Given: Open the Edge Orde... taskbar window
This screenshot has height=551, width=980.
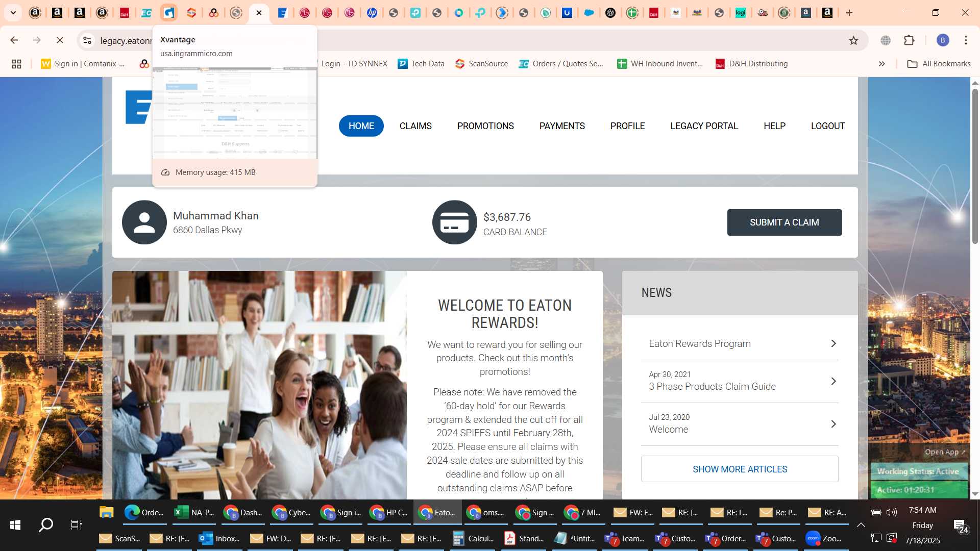Looking at the screenshot, I should pos(144,512).
